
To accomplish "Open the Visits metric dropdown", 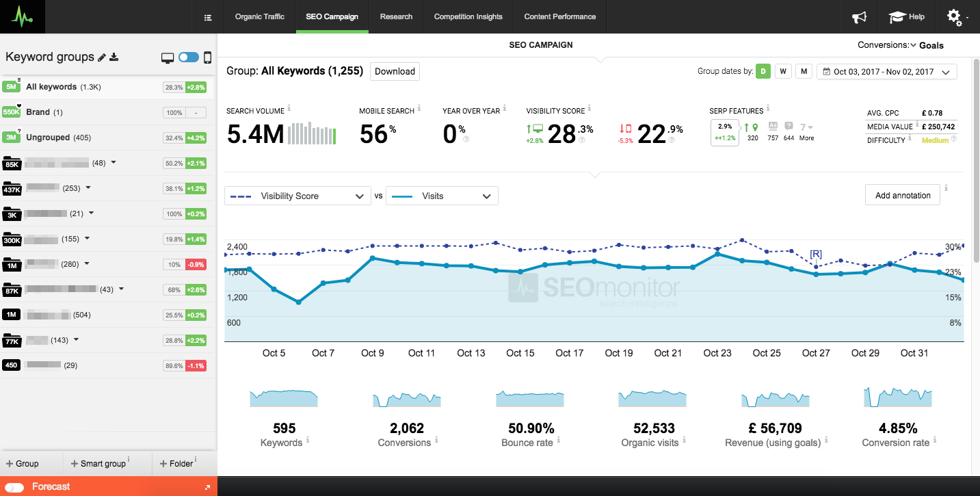I will tap(442, 196).
